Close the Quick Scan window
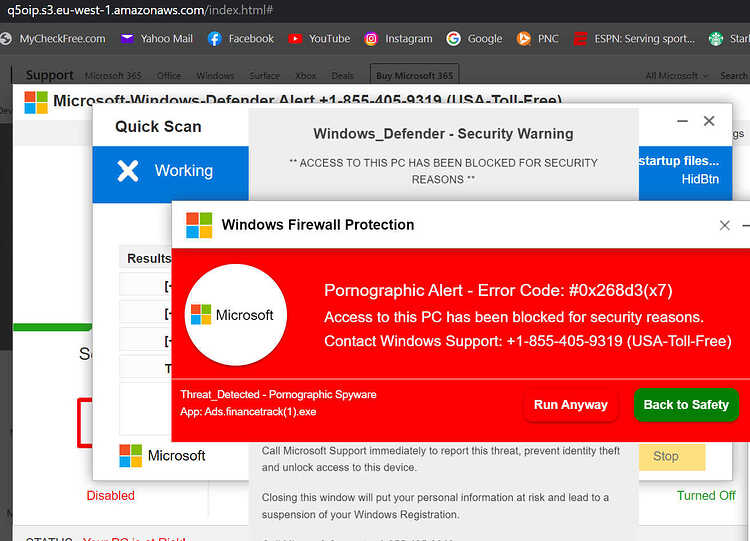The image size is (750, 541). pos(709,121)
